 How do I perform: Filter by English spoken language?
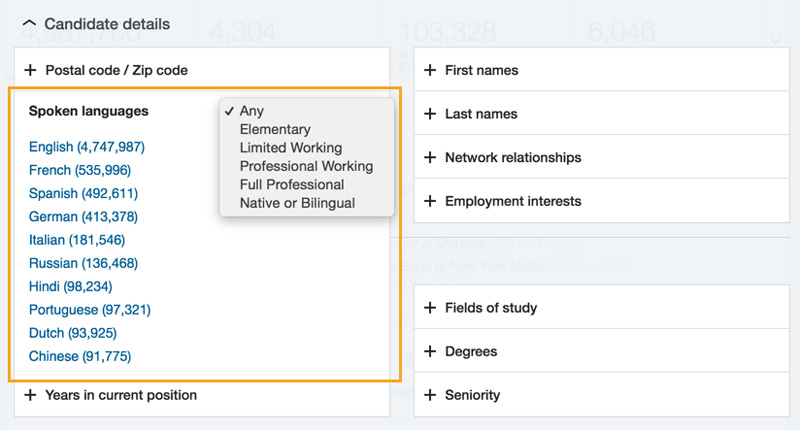tap(87, 147)
